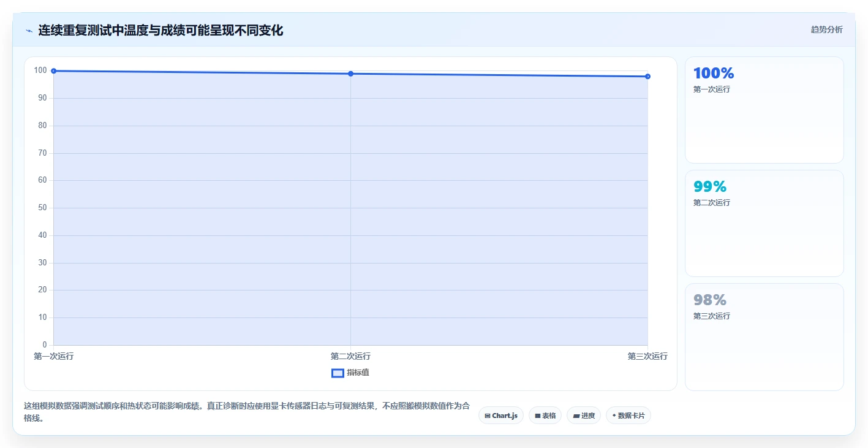Click the title 连续重复测试中温度与成绩可能呈现不同变化
Viewport: 868px width, 448px height.
point(160,30)
